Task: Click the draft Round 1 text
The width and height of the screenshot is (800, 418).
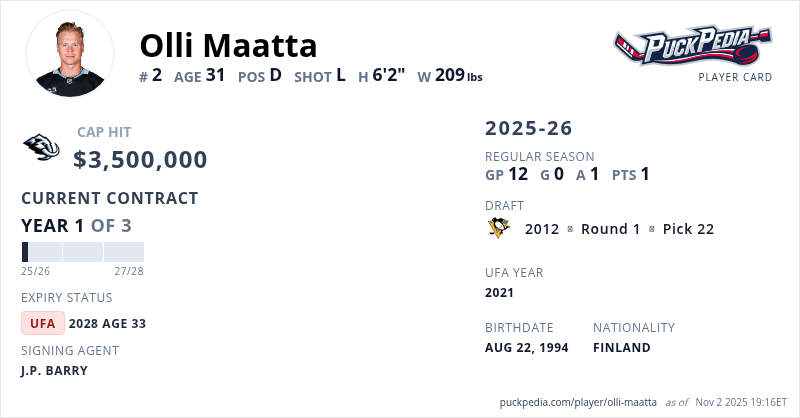Action: point(610,229)
